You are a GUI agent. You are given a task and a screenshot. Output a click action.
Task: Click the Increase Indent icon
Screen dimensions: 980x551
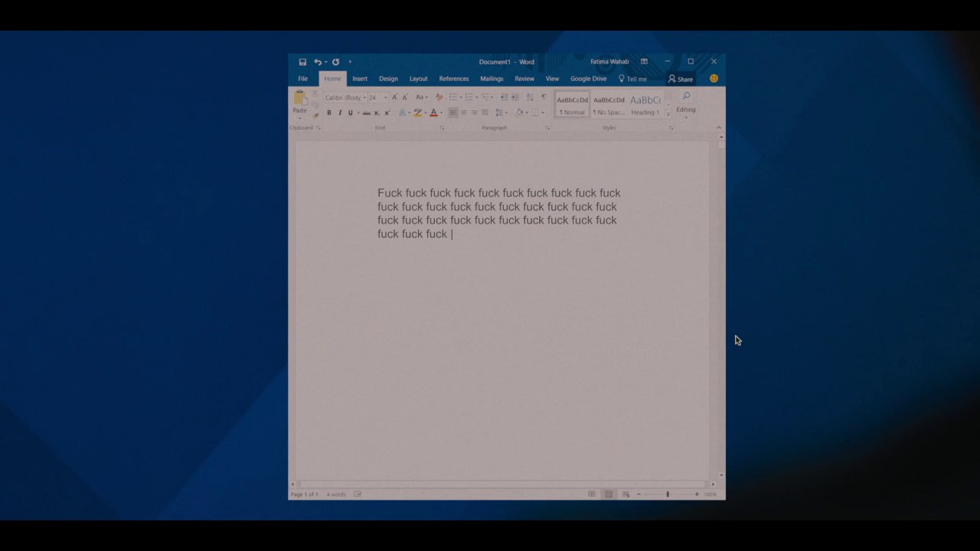click(x=515, y=97)
